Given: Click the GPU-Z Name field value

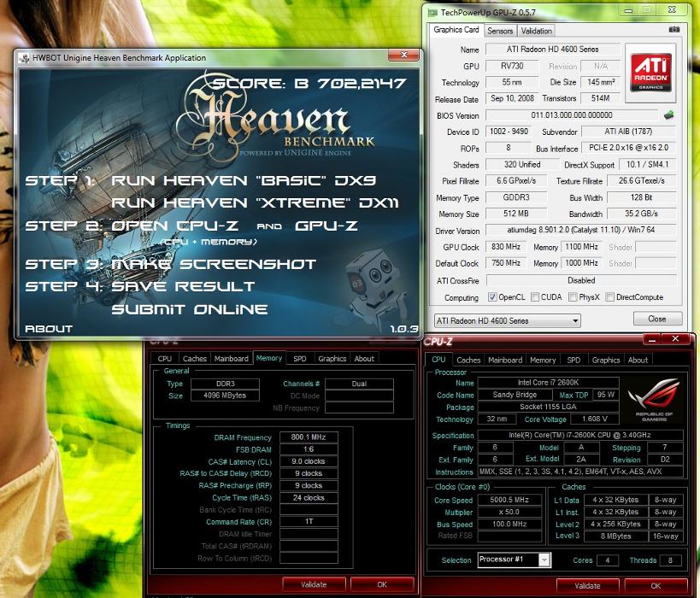Looking at the screenshot, I should 553,49.
